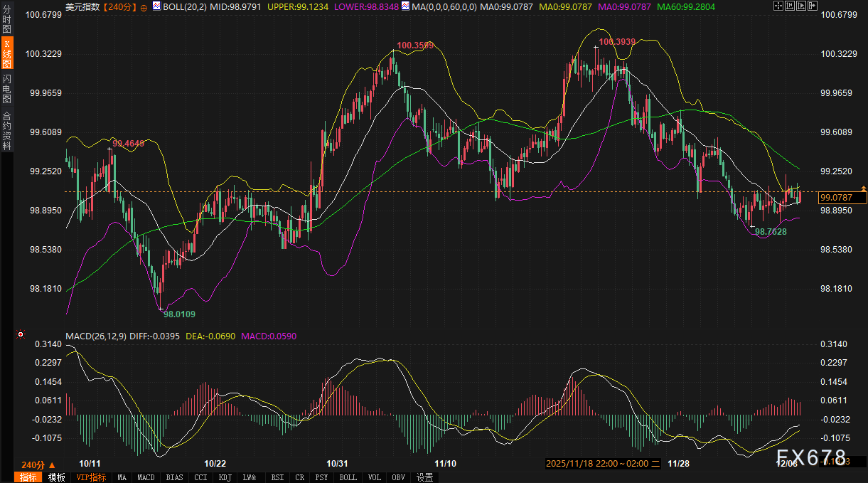
Task: Switch to the 模板 tab
Action: point(56,477)
